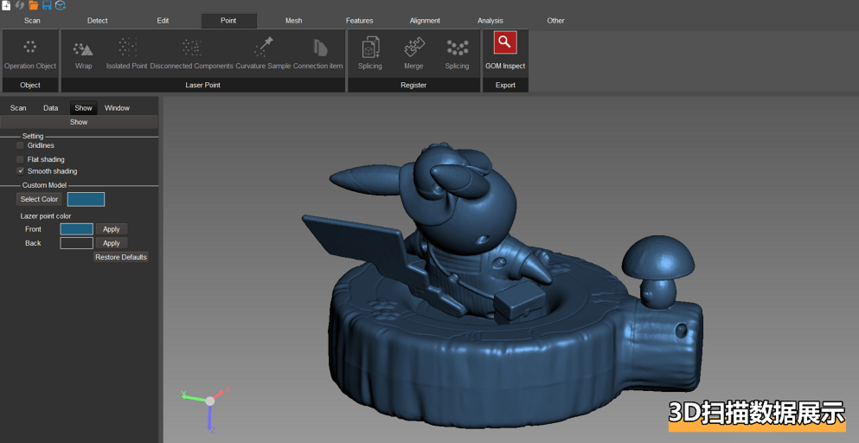Click the refresh arrows icon in the top bar
The image size is (859, 443).
[x=20, y=5]
